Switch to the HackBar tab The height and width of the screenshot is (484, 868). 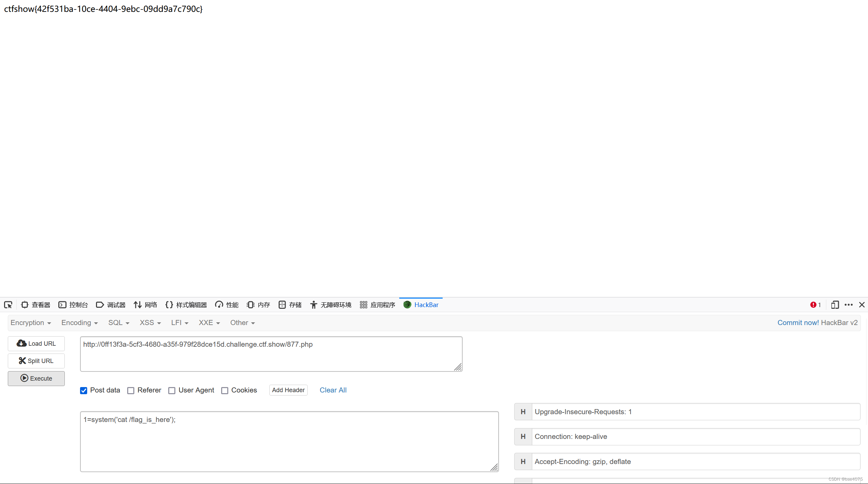[x=421, y=305]
